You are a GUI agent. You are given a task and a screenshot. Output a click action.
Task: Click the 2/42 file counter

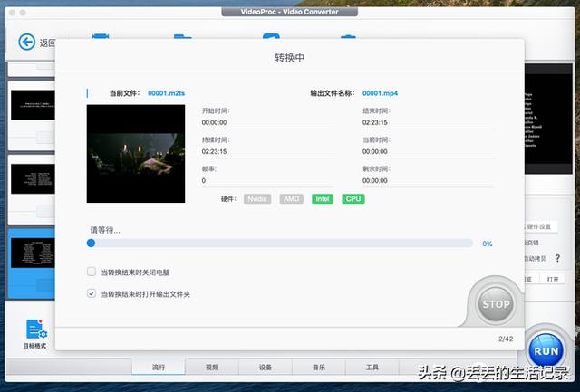506,339
